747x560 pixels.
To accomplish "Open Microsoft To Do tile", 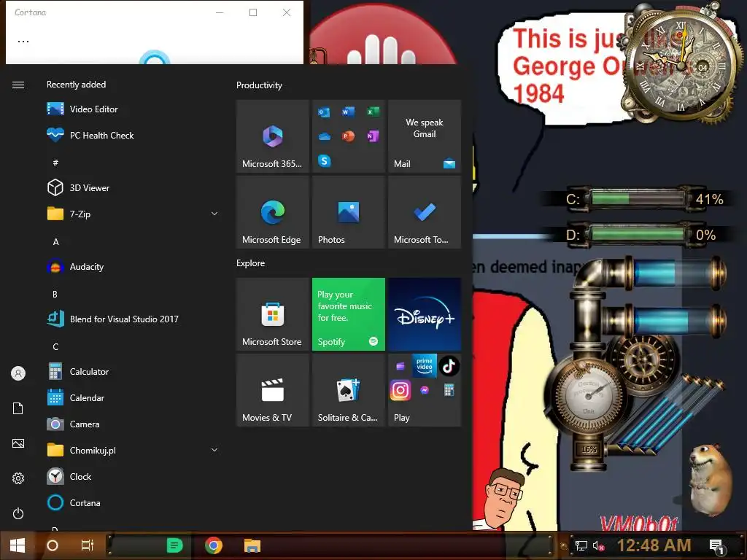I will tap(425, 212).
